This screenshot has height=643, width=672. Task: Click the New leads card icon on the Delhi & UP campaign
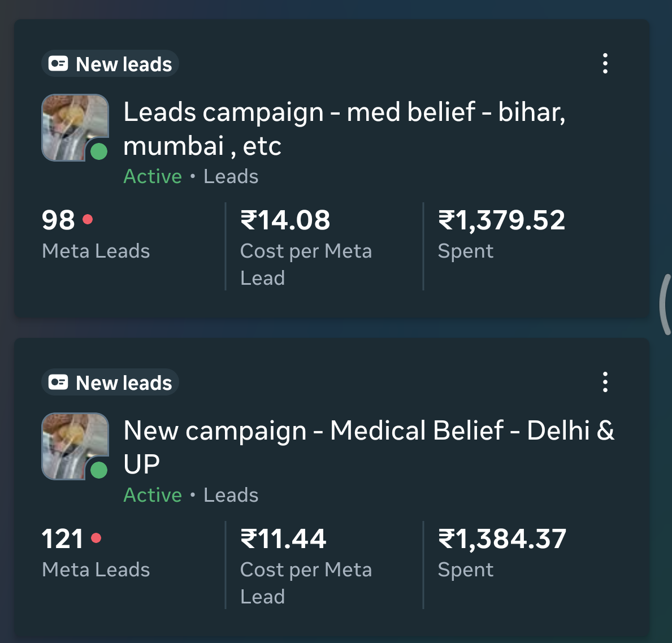tap(58, 383)
